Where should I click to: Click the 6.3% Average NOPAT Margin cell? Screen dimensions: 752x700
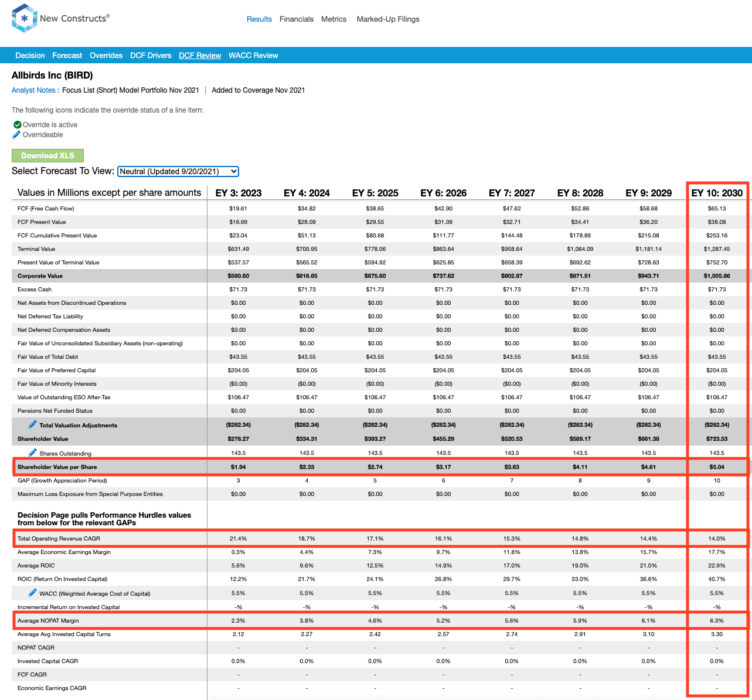point(717,621)
